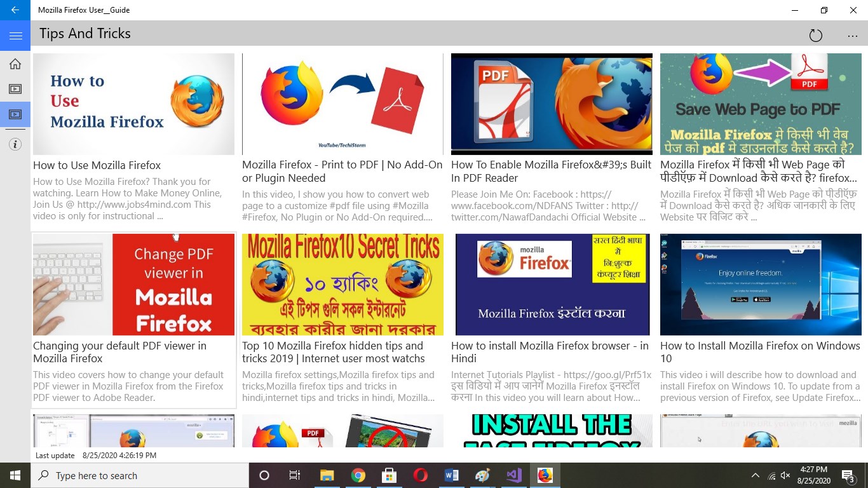Click the 'Tips And Tricks' page heading

[85, 34]
